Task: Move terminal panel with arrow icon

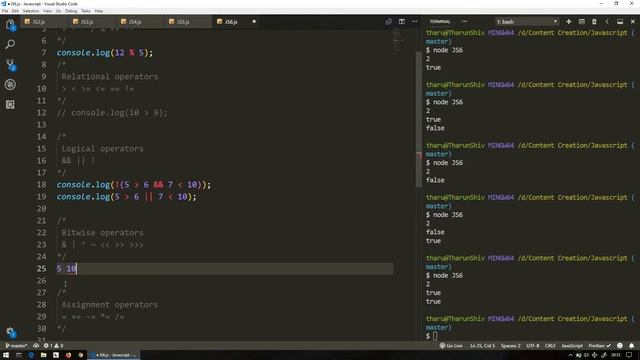Action: coord(607,22)
